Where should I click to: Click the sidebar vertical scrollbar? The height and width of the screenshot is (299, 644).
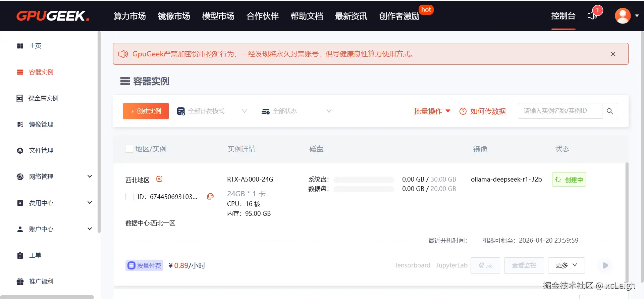point(99,132)
